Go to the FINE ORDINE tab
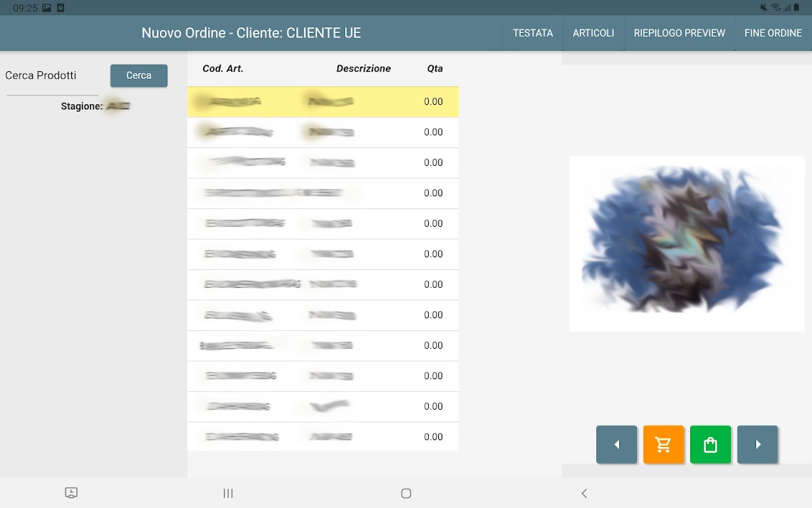This screenshot has height=508, width=812. (x=773, y=33)
